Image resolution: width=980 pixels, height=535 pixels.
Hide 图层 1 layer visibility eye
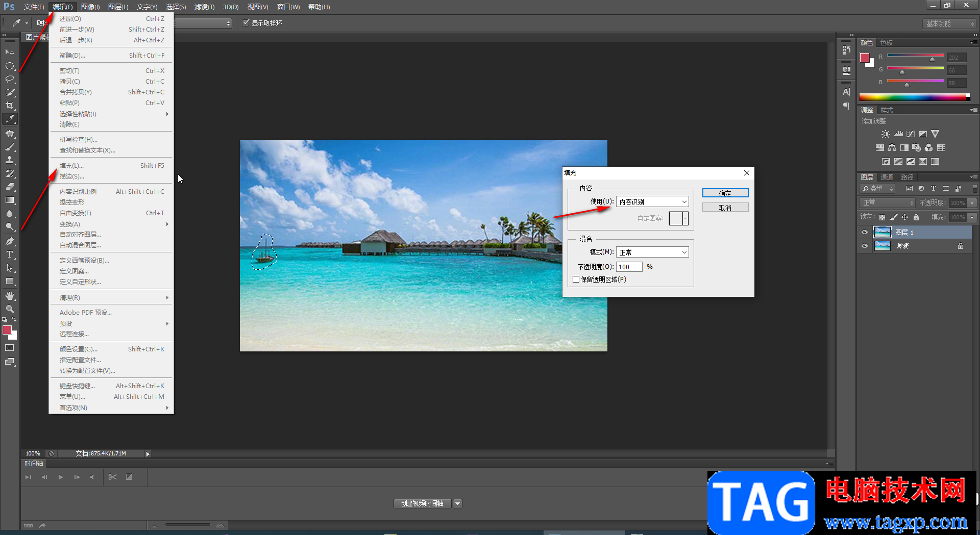pyautogui.click(x=865, y=233)
